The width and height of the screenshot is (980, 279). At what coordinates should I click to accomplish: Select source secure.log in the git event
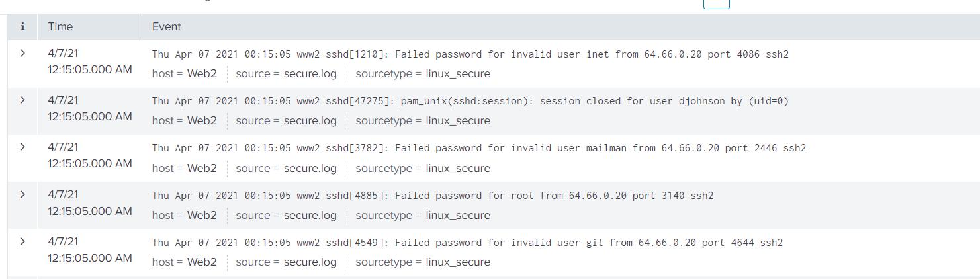pos(310,262)
